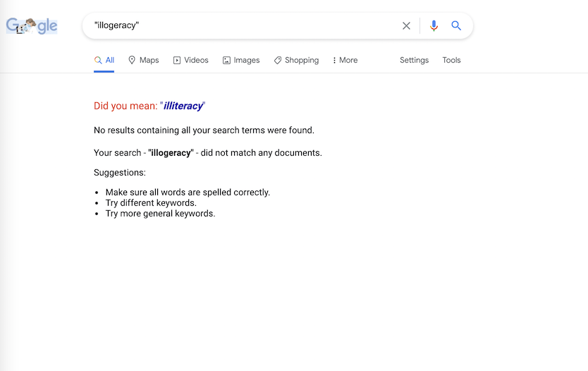Click the map pin icon beside Maps
This screenshot has height=371, width=588.
click(132, 61)
